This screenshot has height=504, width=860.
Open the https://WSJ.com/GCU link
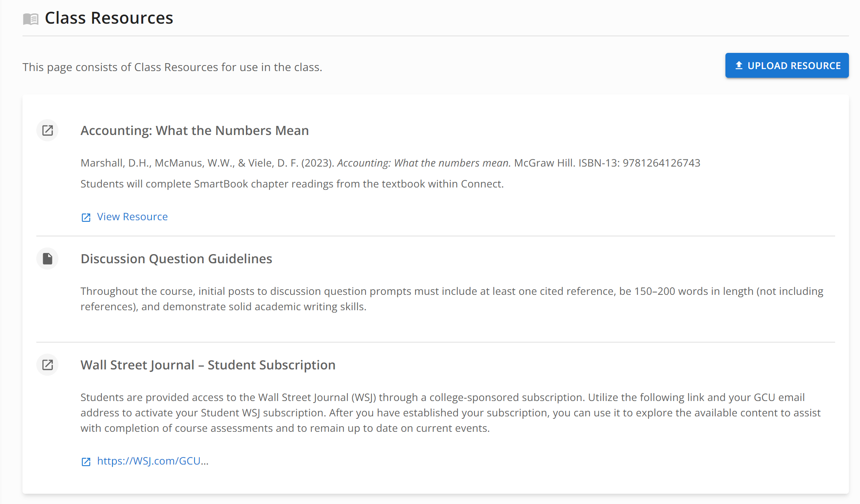coord(153,461)
